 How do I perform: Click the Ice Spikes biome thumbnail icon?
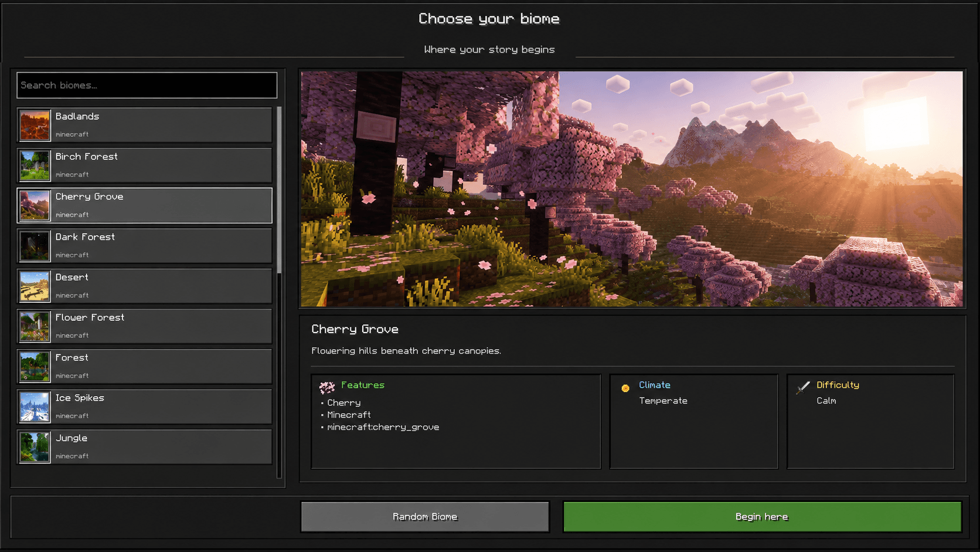35,407
